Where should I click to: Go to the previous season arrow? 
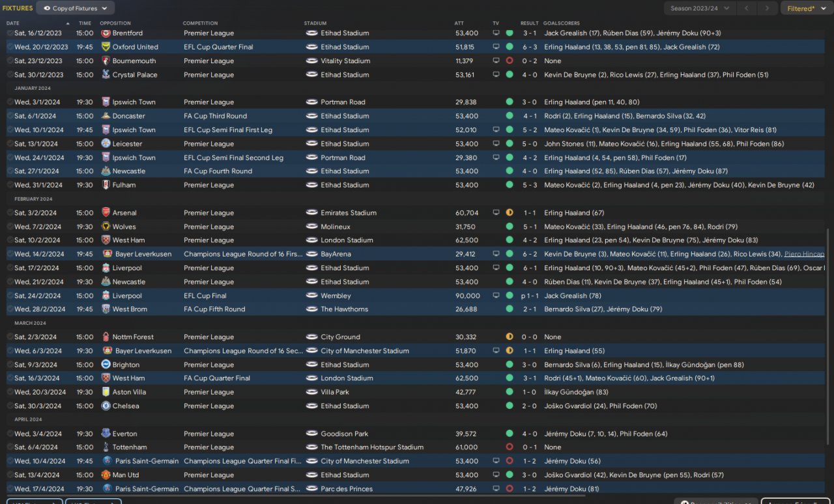748,8
